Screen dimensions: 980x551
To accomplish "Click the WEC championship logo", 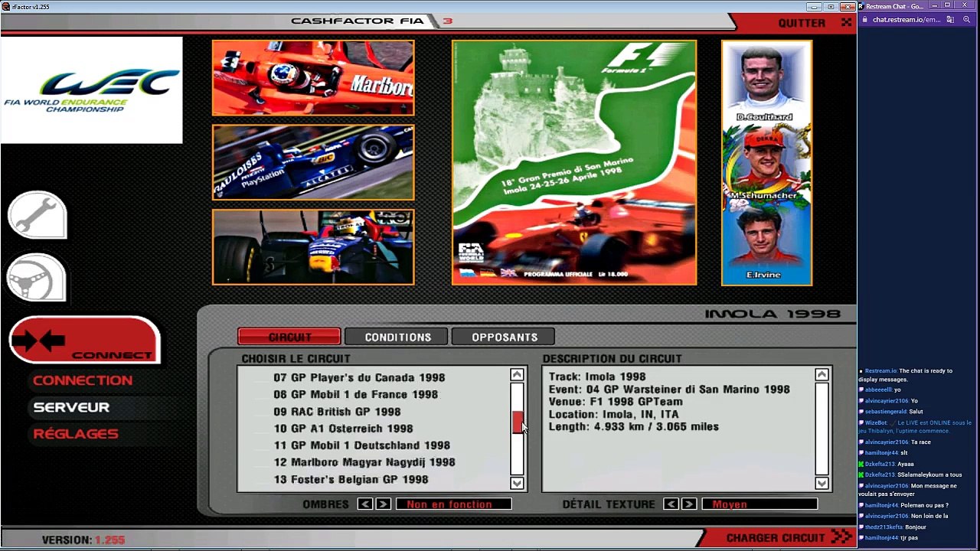I will [x=92, y=90].
